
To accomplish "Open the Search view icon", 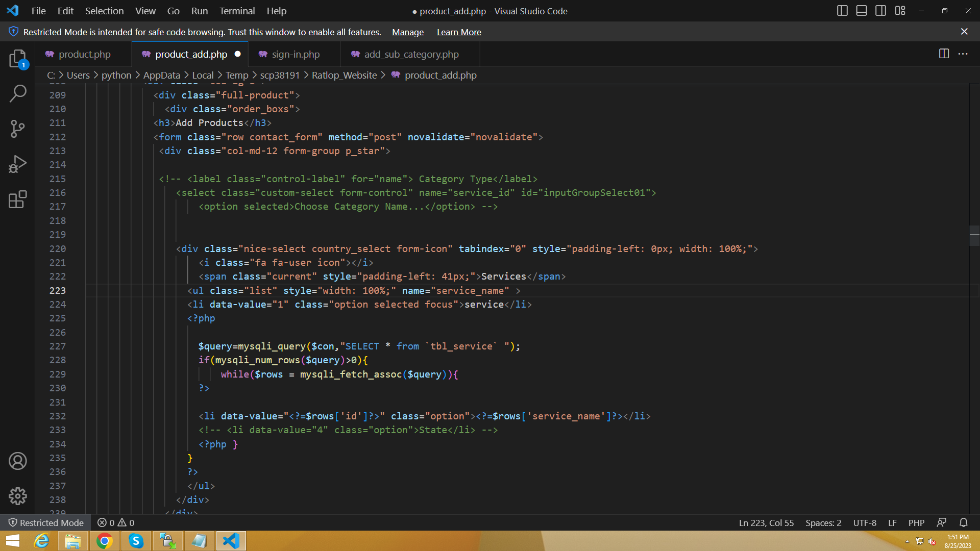I will pos(18,93).
